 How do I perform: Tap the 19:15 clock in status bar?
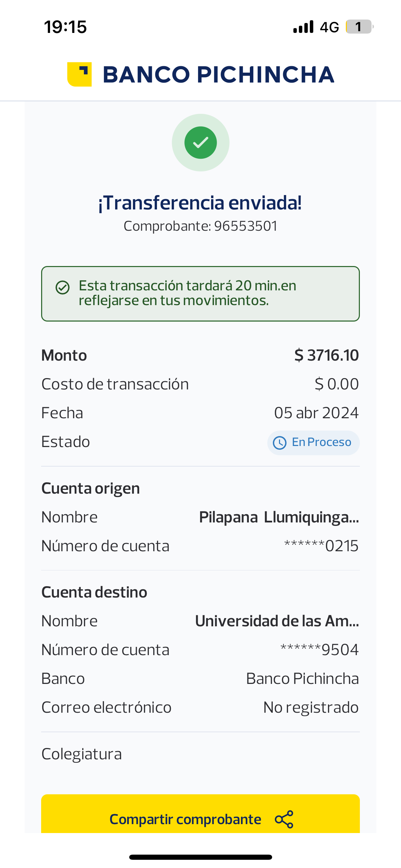click(65, 27)
